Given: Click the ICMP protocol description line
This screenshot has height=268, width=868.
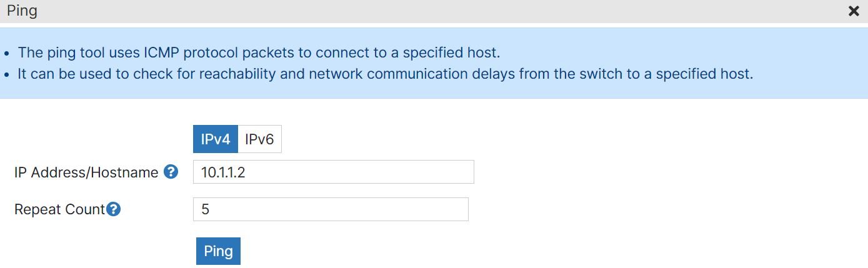Looking at the screenshot, I should [259, 52].
